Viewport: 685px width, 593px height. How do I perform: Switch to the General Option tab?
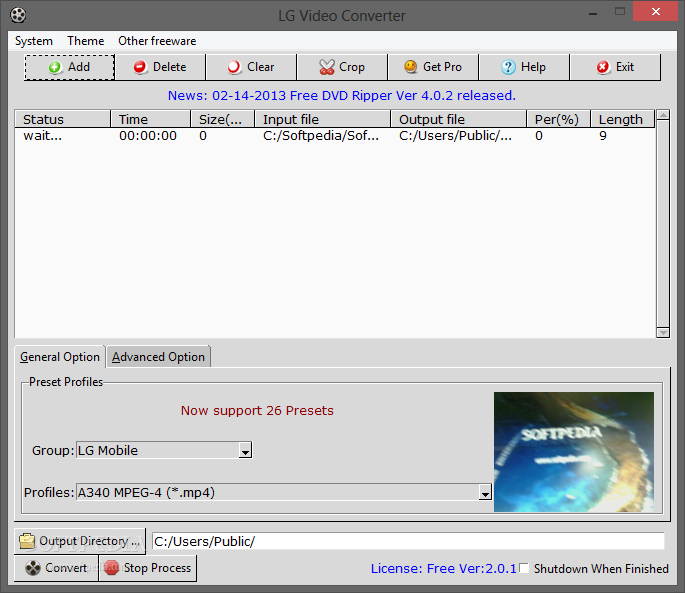[x=60, y=357]
